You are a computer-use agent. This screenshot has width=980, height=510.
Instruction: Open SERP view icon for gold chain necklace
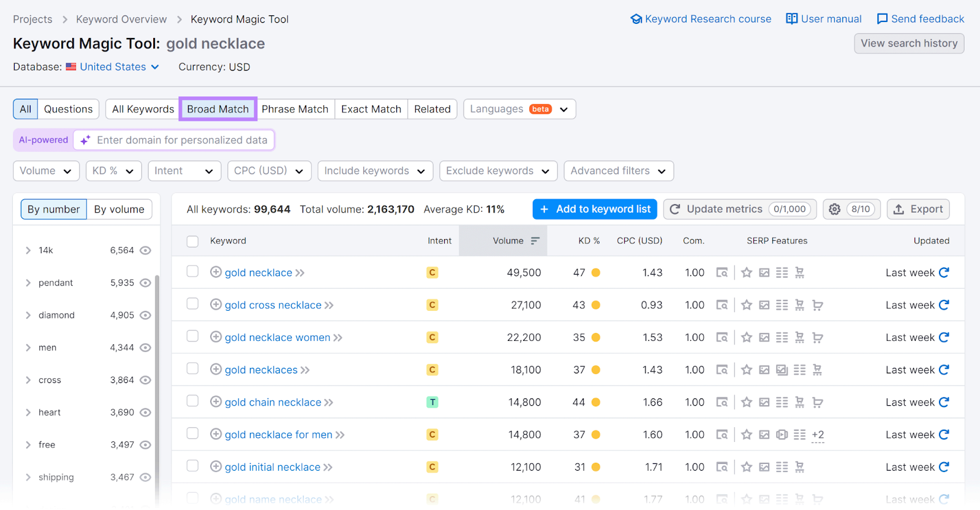[722, 403]
